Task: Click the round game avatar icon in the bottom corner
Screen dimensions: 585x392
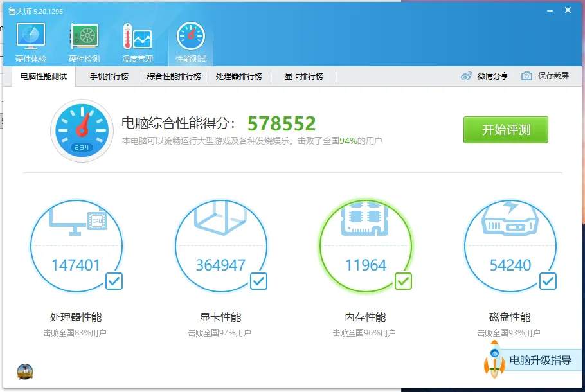Action: (25, 372)
